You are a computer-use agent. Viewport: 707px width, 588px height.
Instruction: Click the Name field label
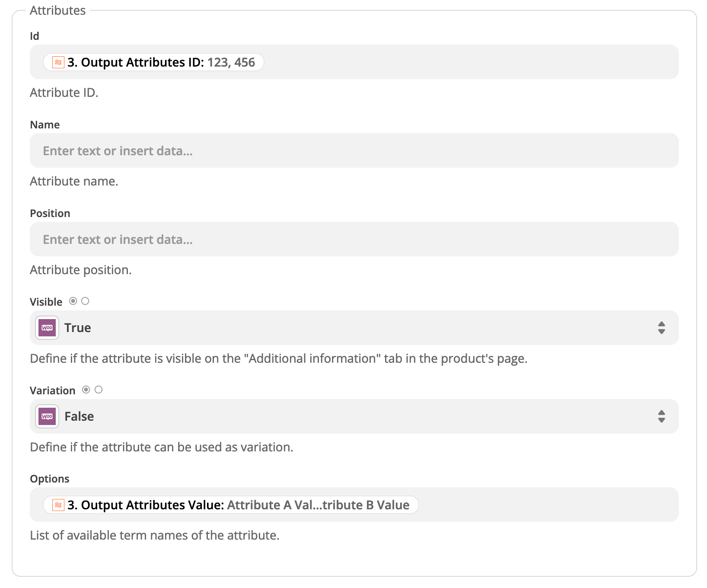coord(45,125)
